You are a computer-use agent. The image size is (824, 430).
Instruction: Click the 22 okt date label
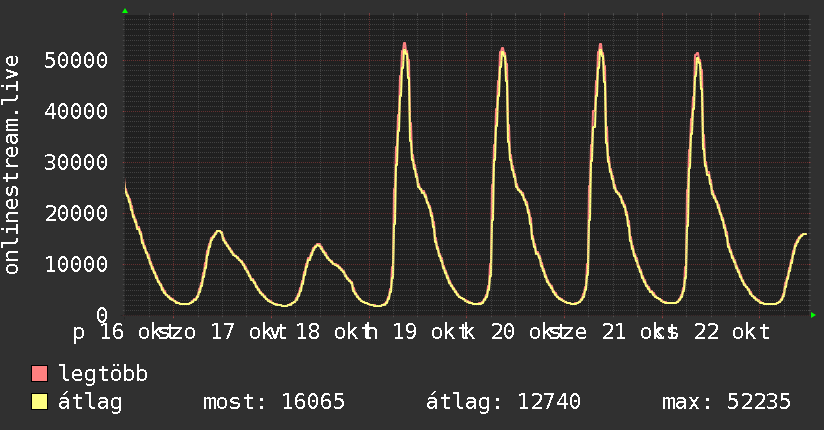(x=732, y=332)
